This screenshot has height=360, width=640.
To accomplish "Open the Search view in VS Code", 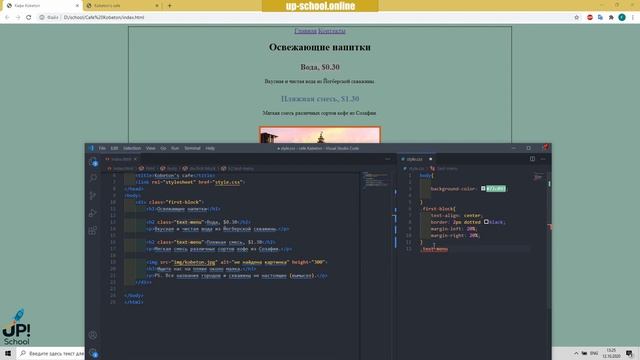I will (x=93, y=178).
